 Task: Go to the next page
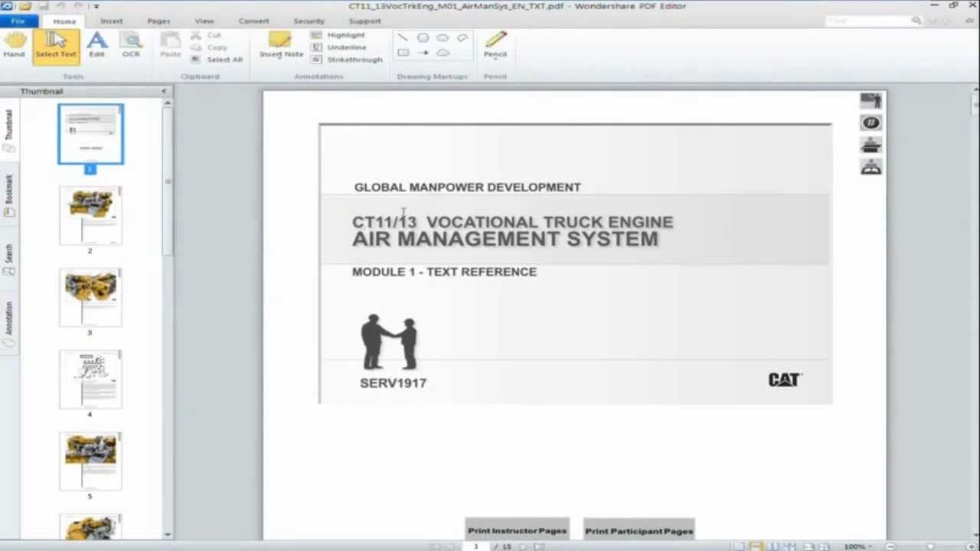524,546
